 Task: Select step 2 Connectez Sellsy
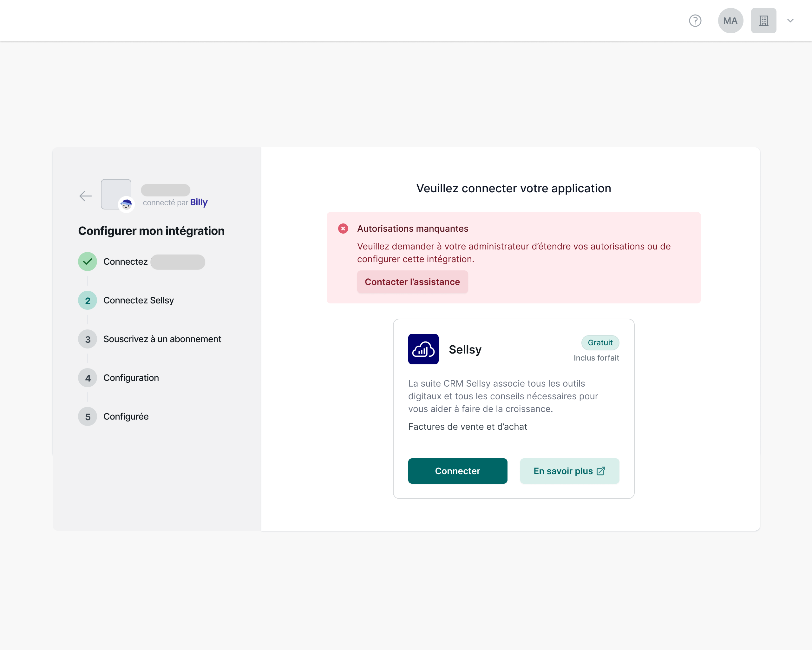click(x=138, y=300)
